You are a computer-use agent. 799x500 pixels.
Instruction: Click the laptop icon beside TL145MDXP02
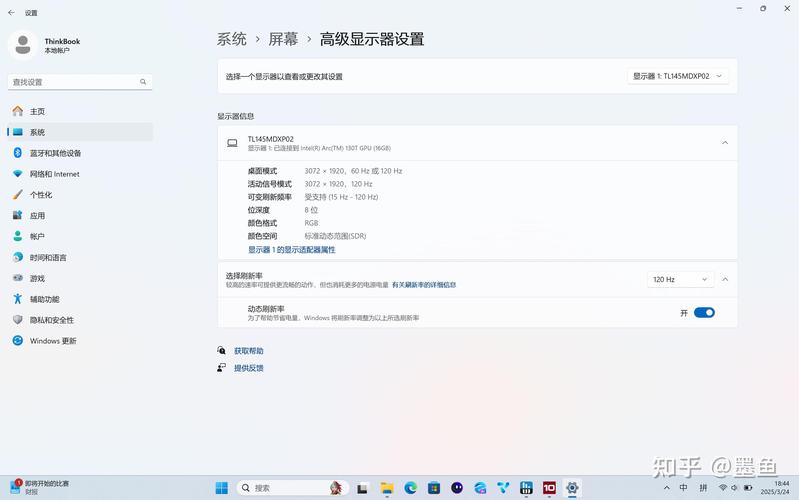(x=232, y=143)
